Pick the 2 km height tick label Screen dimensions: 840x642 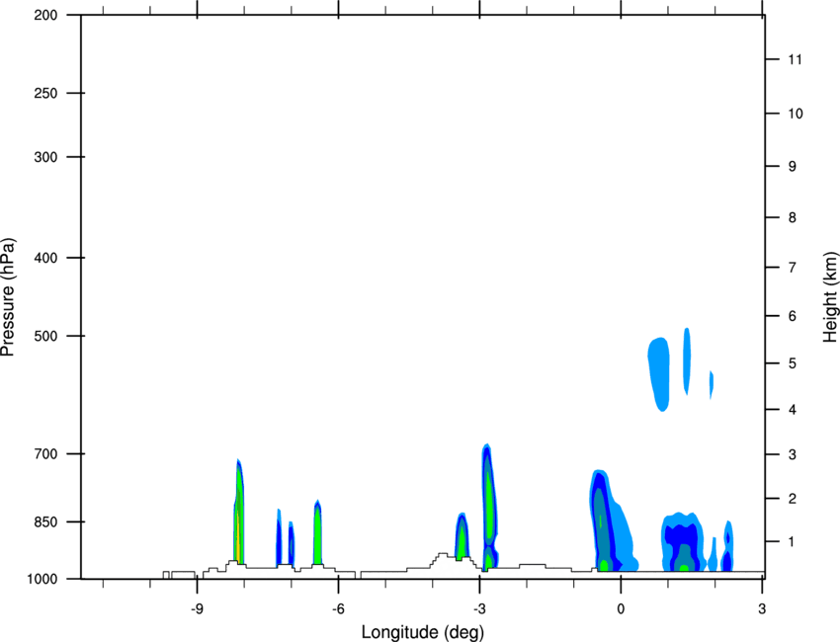point(793,499)
